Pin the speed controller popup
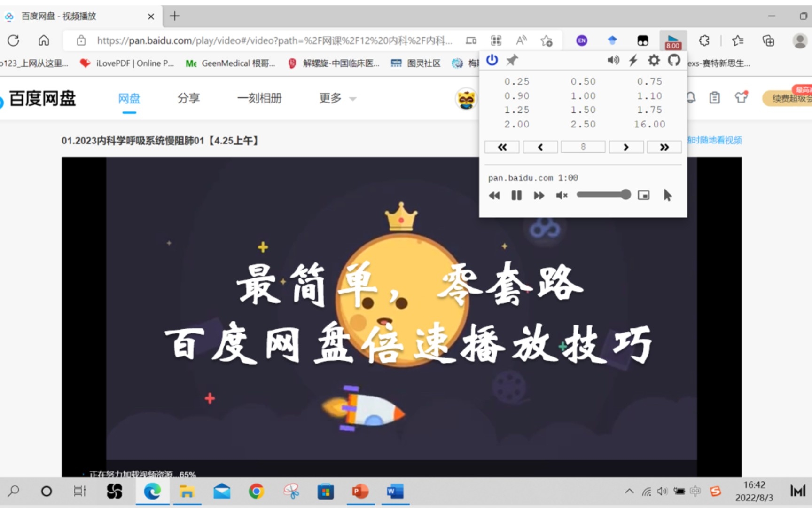Viewport: 812px width, 508px height. pos(512,60)
